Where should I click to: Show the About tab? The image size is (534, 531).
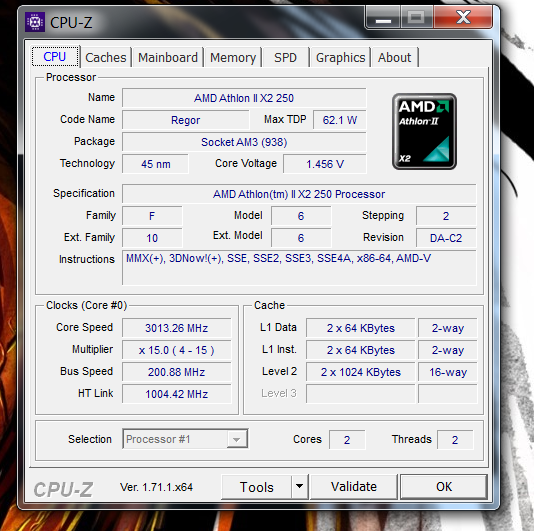[x=394, y=58]
